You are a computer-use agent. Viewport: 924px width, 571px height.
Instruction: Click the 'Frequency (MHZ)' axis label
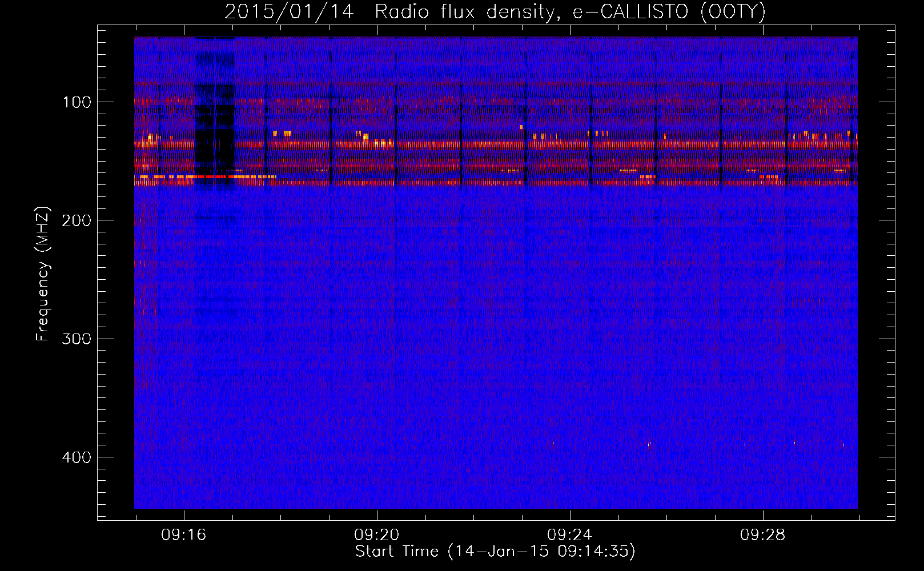pos(43,274)
